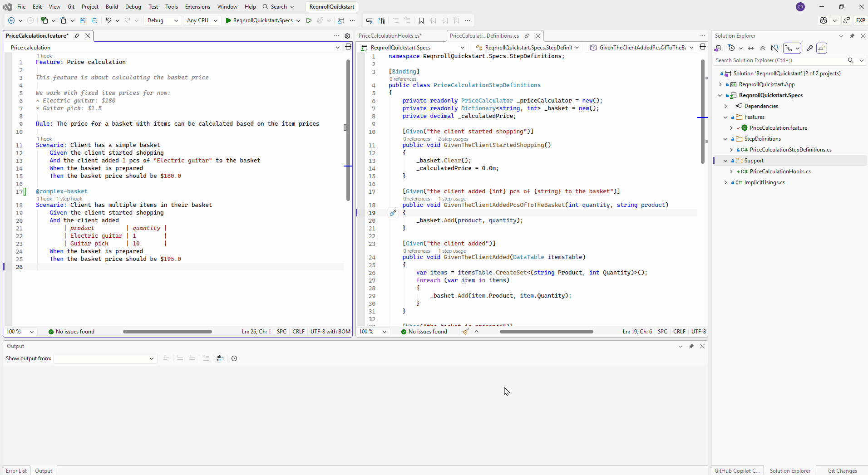This screenshot has width=868, height=475.
Task: Click the Switch Views icon in Solution Explorer
Action: [718, 48]
